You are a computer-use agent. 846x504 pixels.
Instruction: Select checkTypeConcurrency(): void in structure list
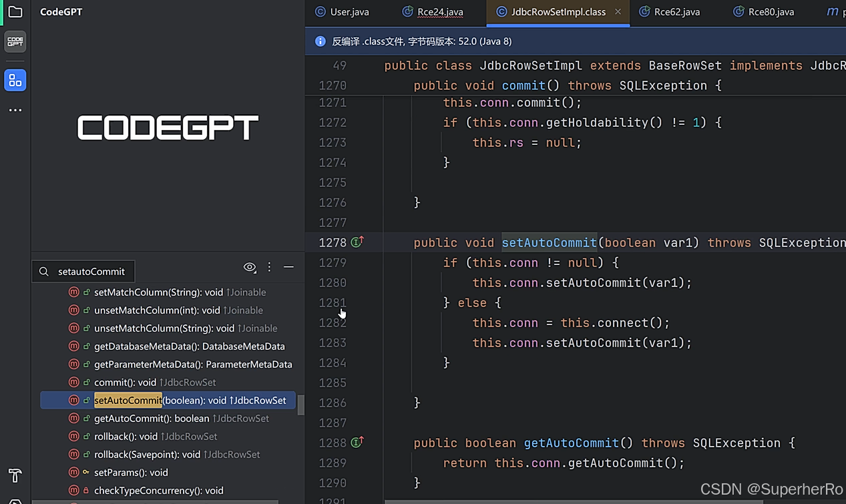(x=167, y=491)
